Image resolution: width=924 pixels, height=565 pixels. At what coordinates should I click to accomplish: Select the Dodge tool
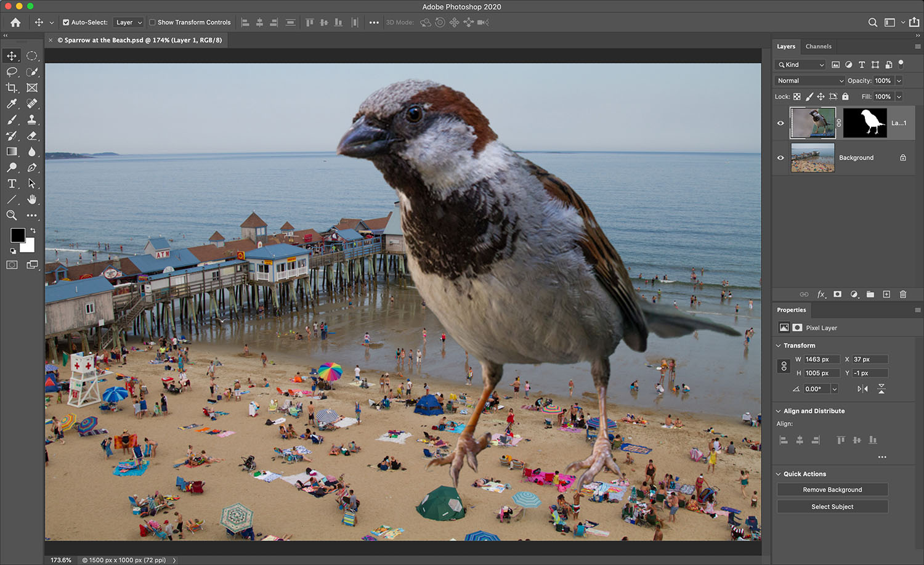coord(12,168)
